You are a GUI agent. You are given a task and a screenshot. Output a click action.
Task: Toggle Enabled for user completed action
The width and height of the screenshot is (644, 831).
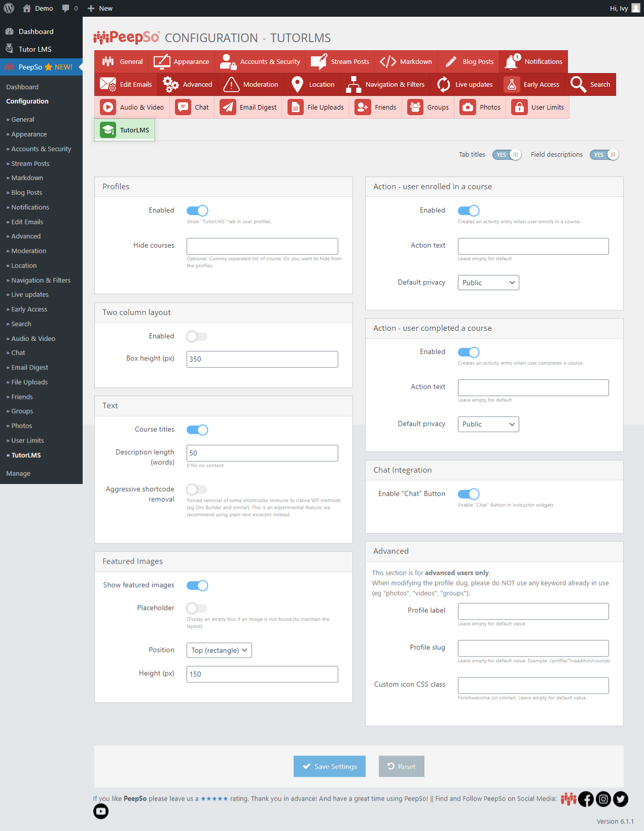469,352
